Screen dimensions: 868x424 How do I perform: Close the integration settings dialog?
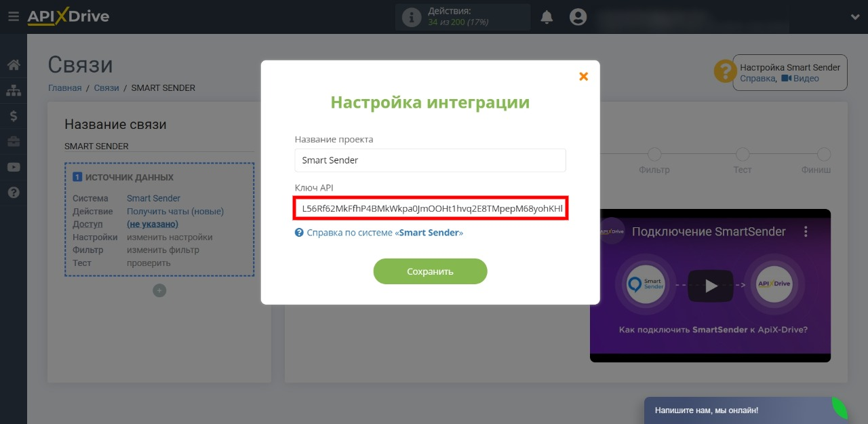[583, 77]
